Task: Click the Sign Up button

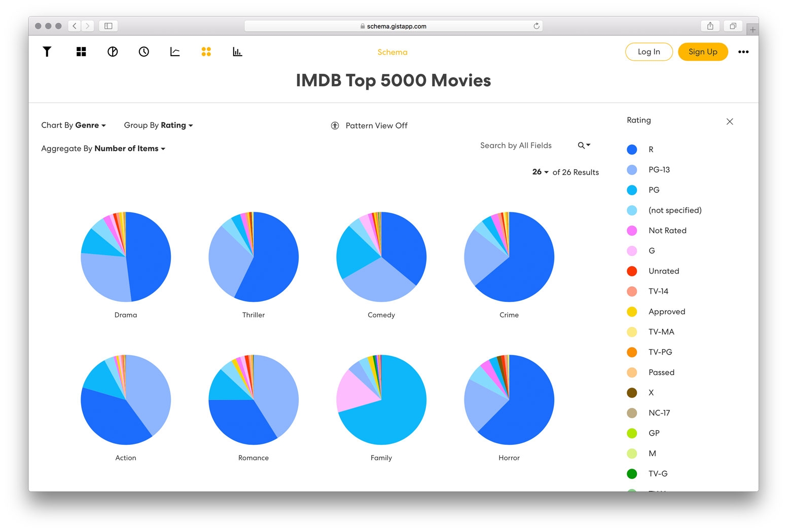Action: point(703,52)
